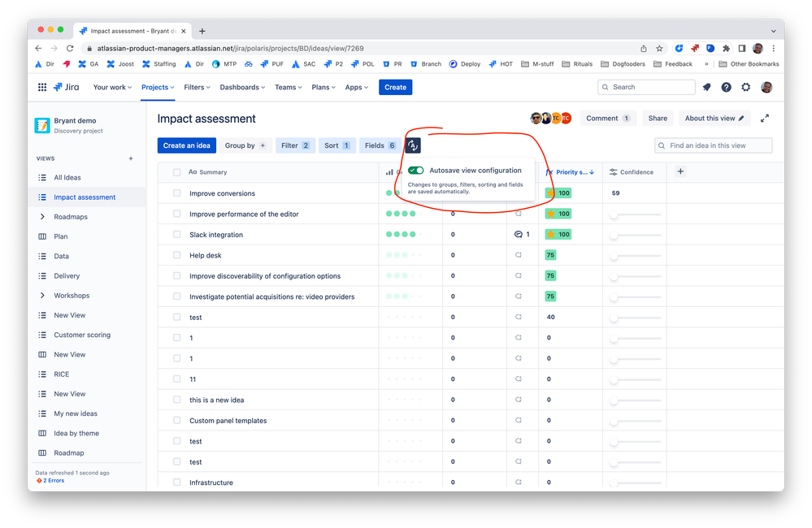812x528 pixels.
Task: Click the Bryant demo project icon
Action: (42, 125)
